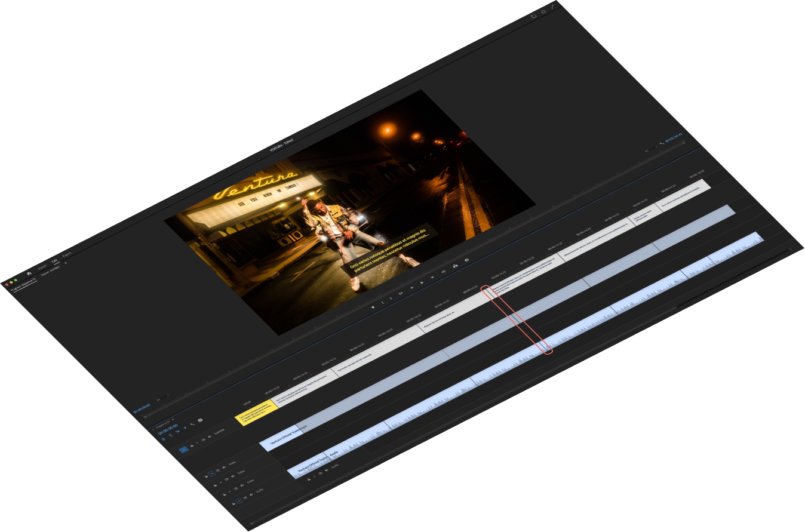Click the timeline bottom zoom scroll handle

pos(252,523)
